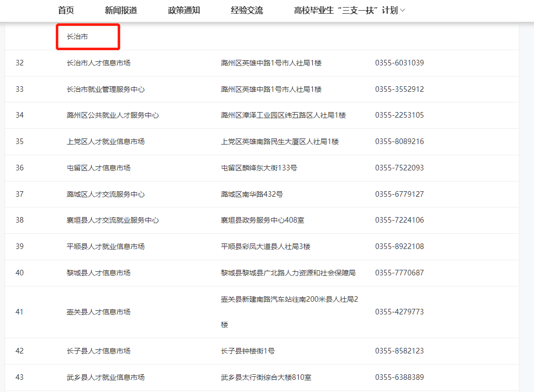This screenshot has height=392, width=534.
Task: Click phone number 0355-3552912
Action: [x=400, y=89]
